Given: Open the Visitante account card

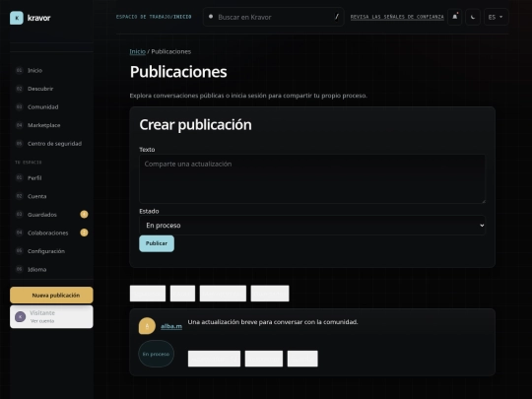Looking at the screenshot, I should [x=51, y=316].
